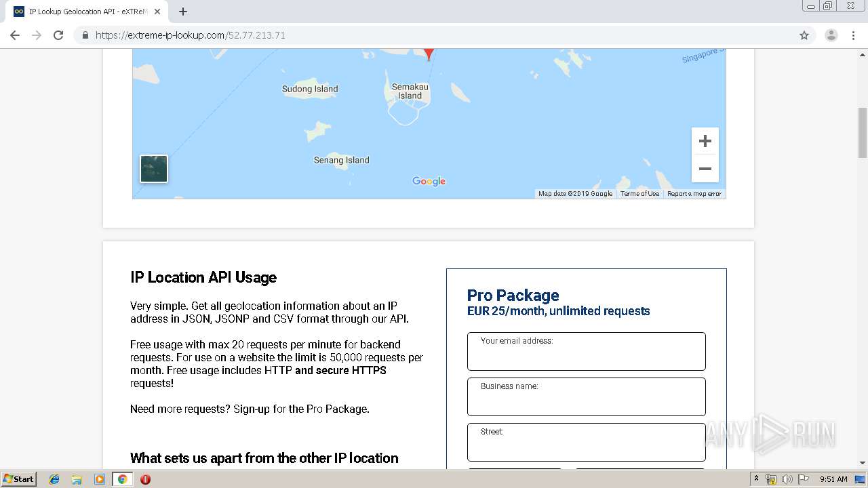The width and height of the screenshot is (868, 488).
Task: Open the Action Center flag icon
Action: coord(804,479)
